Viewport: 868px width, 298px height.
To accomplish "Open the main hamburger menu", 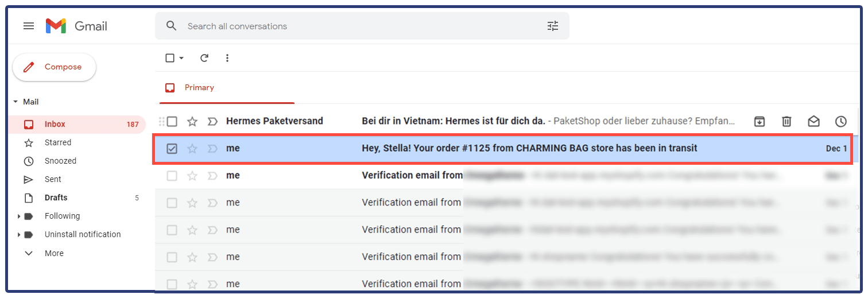I will [x=29, y=26].
